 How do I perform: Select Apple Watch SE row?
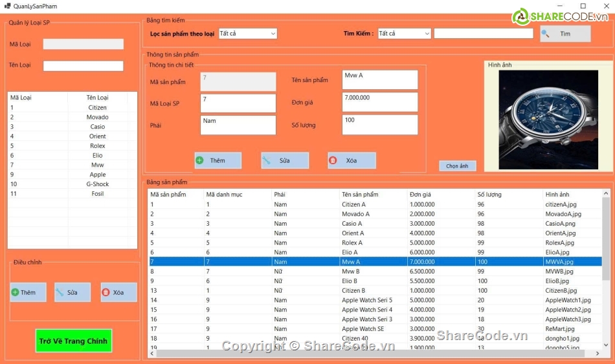pyautogui.click(x=375, y=328)
